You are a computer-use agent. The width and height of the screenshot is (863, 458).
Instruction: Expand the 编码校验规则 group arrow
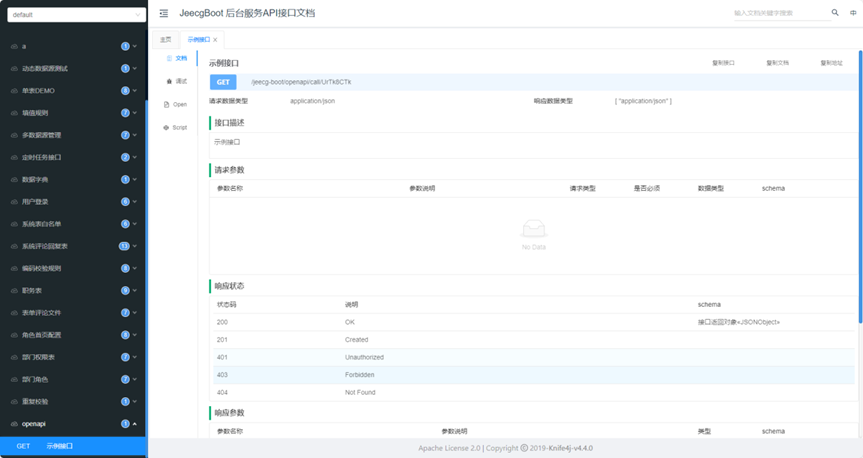pos(134,269)
